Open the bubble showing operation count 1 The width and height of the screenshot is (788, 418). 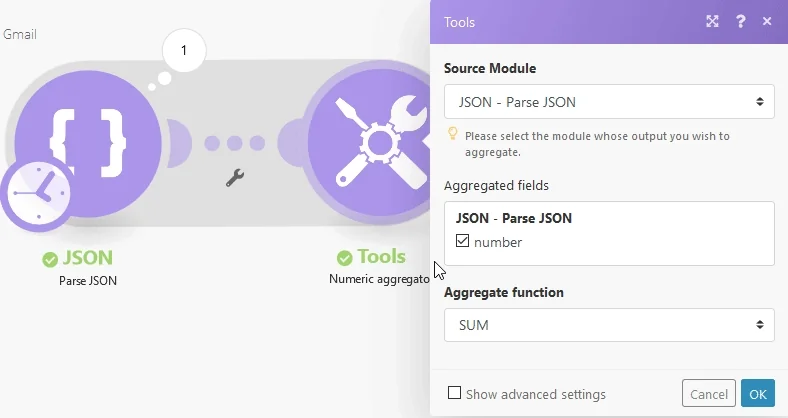click(184, 50)
